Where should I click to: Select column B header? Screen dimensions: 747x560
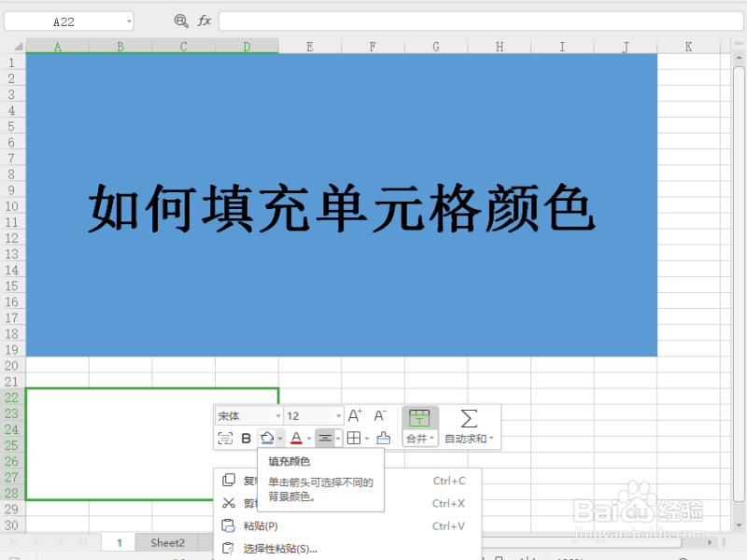[120, 46]
